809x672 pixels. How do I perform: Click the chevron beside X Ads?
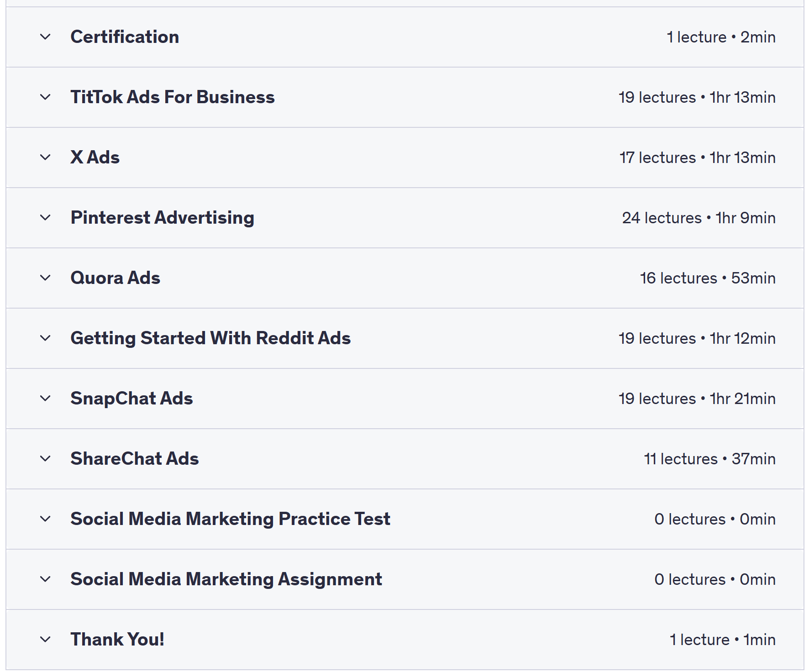[45, 157]
